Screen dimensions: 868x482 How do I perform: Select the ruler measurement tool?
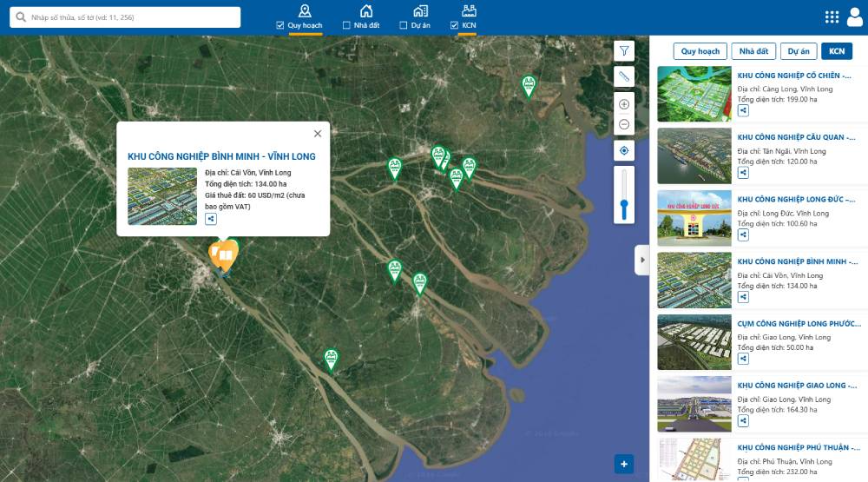tap(624, 77)
